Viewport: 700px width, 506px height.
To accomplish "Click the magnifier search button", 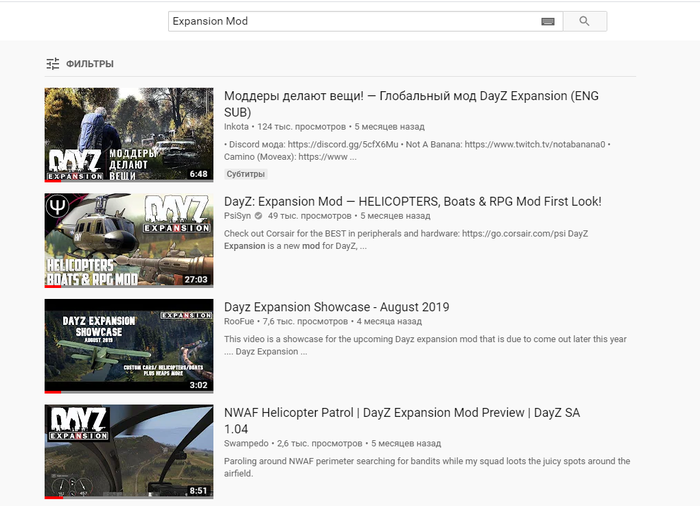I will pyautogui.click(x=584, y=21).
